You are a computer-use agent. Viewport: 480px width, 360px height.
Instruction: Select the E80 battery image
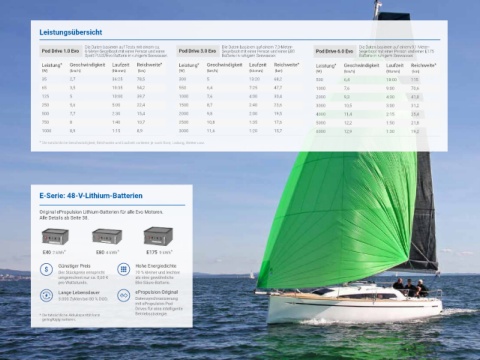[107, 236]
